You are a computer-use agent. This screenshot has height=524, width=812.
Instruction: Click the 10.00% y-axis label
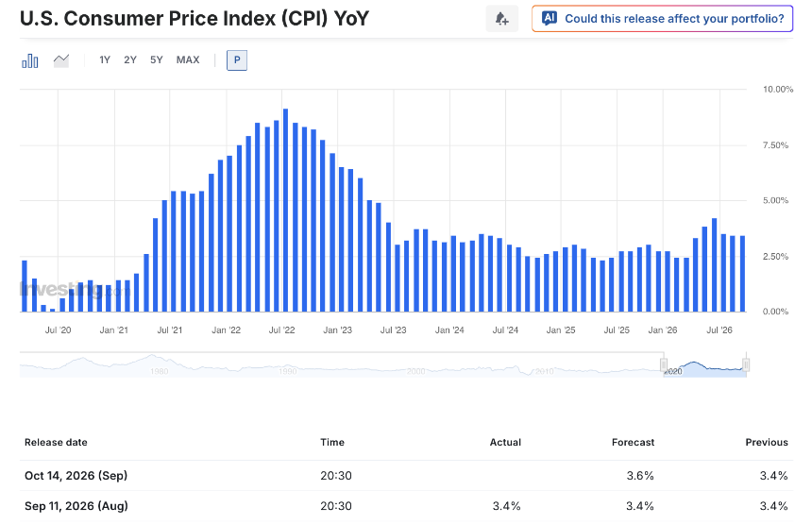(x=778, y=90)
